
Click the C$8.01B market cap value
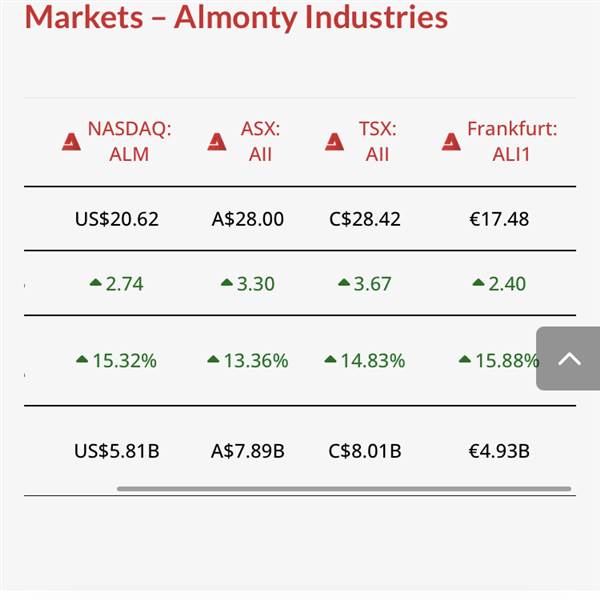365,451
